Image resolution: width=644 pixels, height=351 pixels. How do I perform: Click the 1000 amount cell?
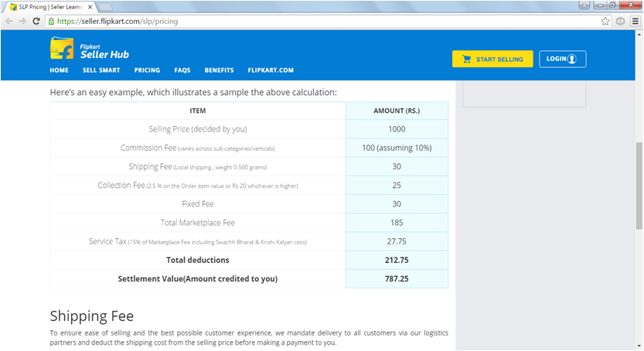397,129
